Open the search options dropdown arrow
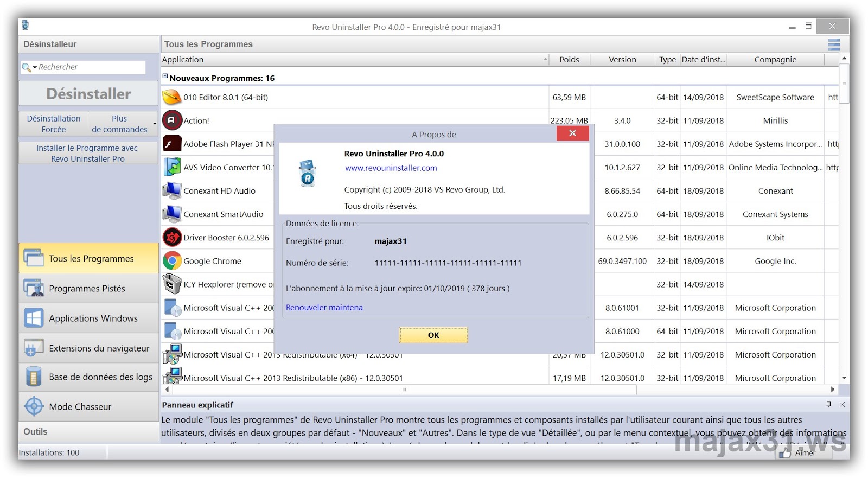Screen dimensions: 868x478 pos(35,67)
